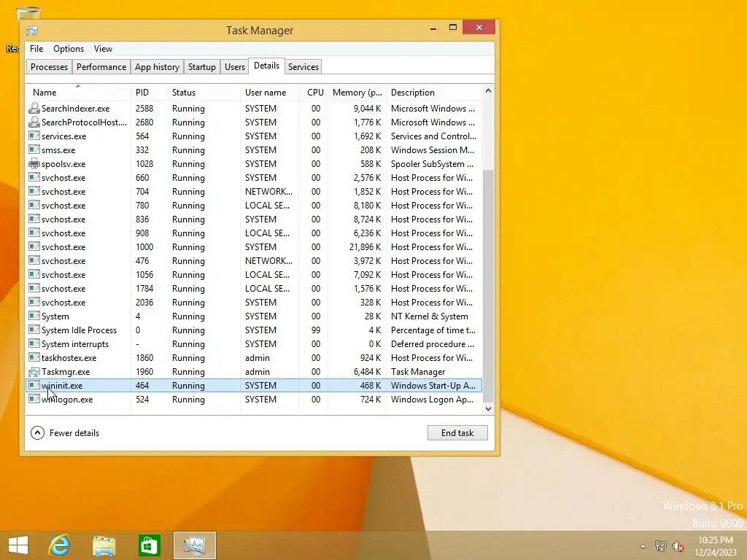Switch to the Processes tab
747x560 pixels.
coord(49,66)
